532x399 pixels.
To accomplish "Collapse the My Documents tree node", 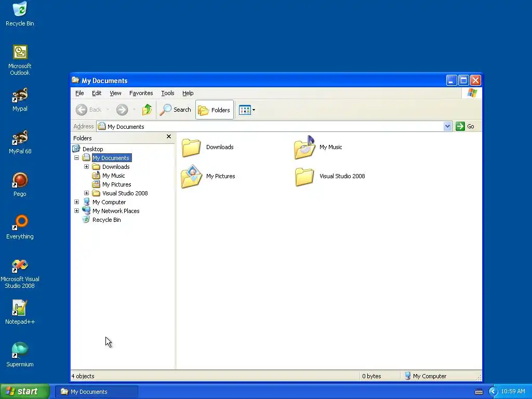I will (x=77, y=158).
